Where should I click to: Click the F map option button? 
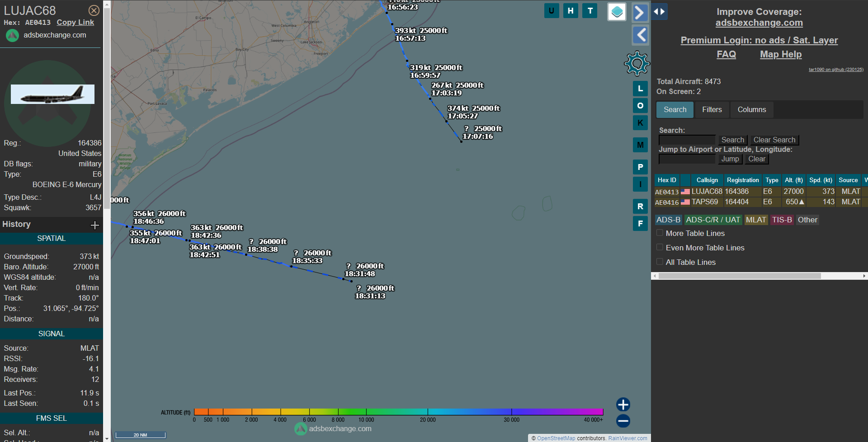pyautogui.click(x=640, y=224)
